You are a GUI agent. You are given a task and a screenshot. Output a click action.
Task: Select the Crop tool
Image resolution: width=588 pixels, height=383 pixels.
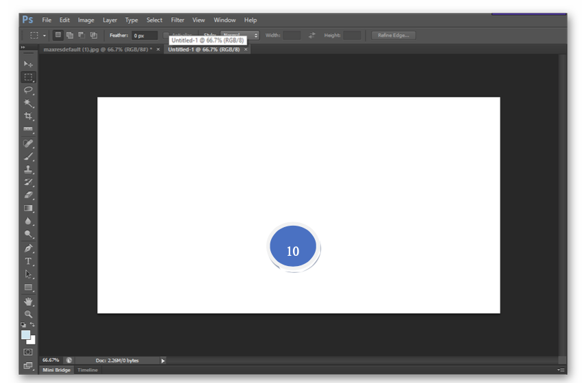click(28, 116)
